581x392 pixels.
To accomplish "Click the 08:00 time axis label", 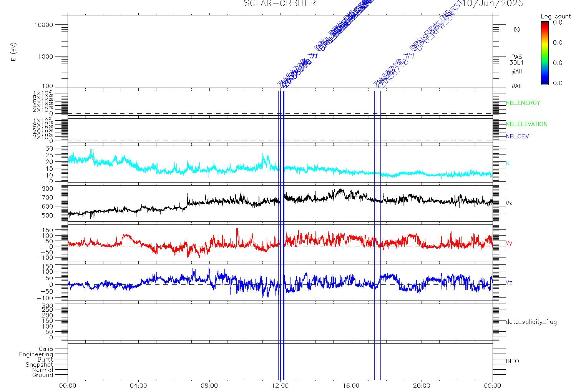I will coord(209,385).
